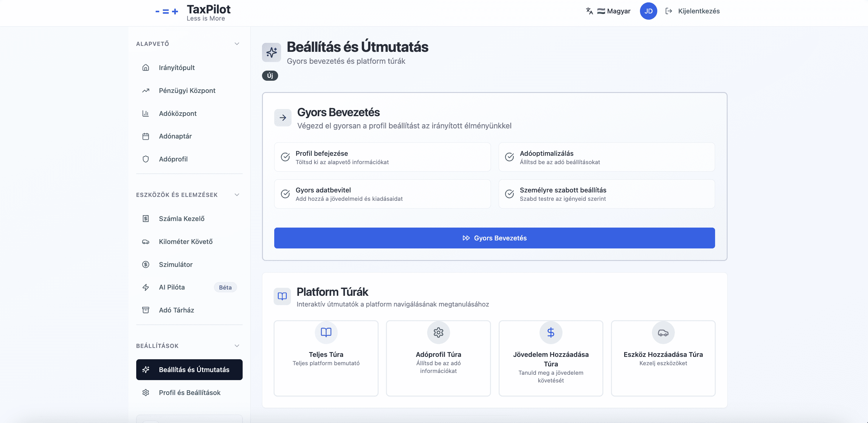This screenshot has height=423, width=868.
Task: Click the sparkle icon beside page title
Action: [271, 52]
